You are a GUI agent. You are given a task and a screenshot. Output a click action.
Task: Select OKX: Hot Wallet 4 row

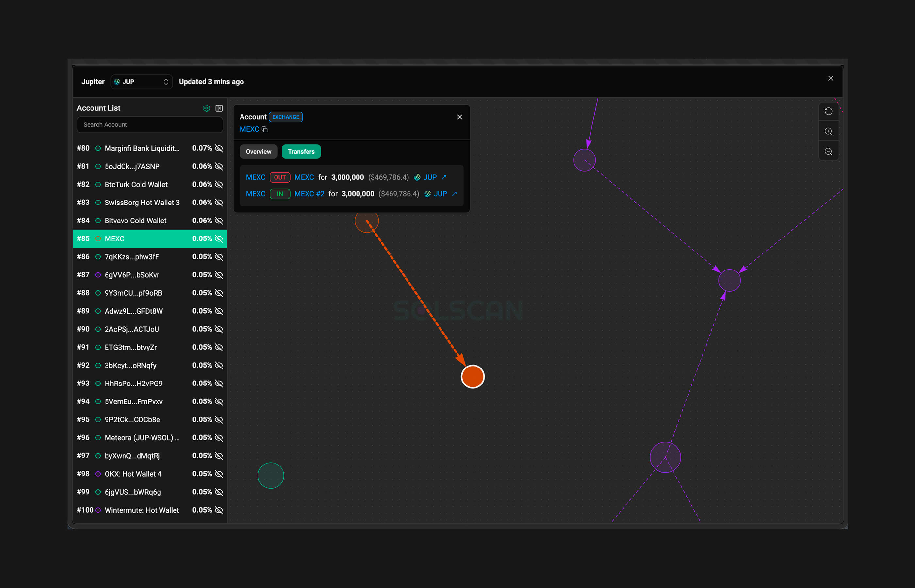tap(150, 474)
